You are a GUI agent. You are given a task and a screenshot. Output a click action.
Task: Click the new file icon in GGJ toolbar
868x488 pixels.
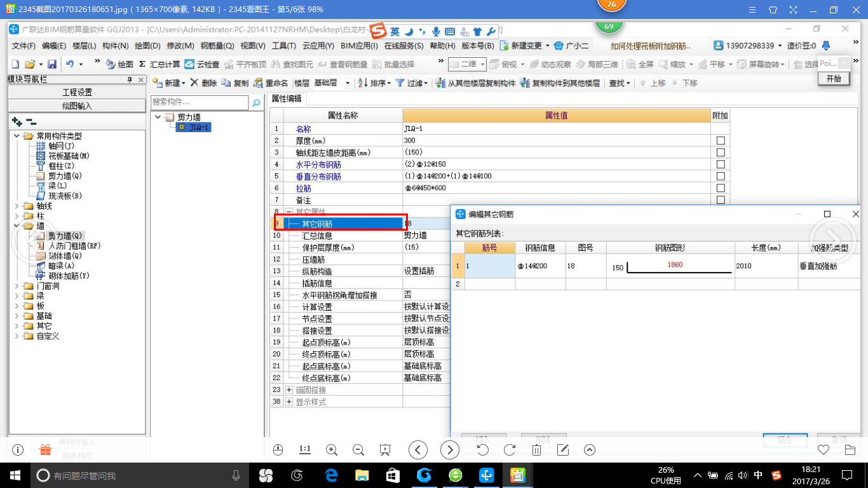point(15,64)
